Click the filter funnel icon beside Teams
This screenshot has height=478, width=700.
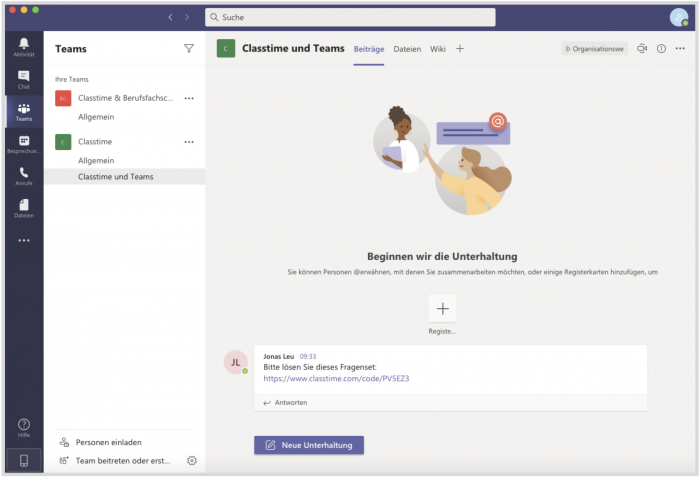189,49
